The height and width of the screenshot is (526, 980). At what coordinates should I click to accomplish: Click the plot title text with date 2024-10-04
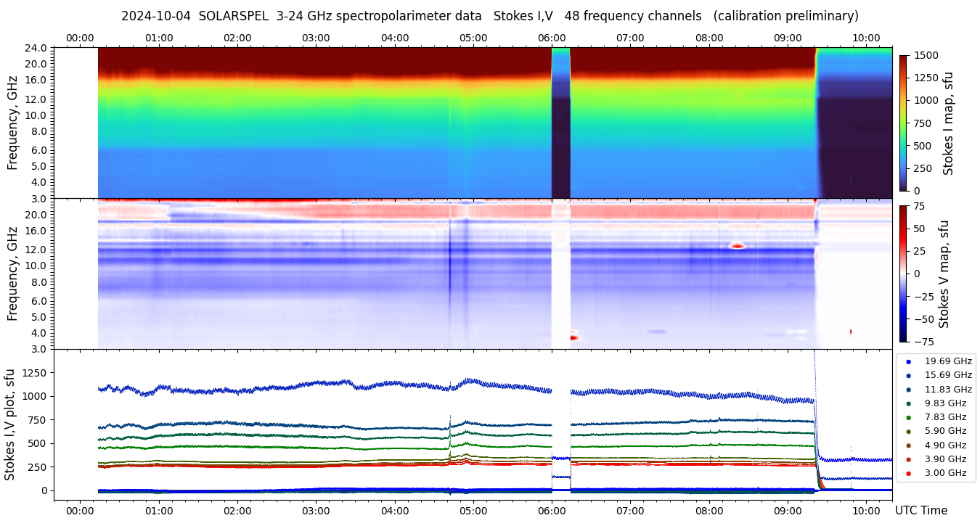[x=489, y=16]
